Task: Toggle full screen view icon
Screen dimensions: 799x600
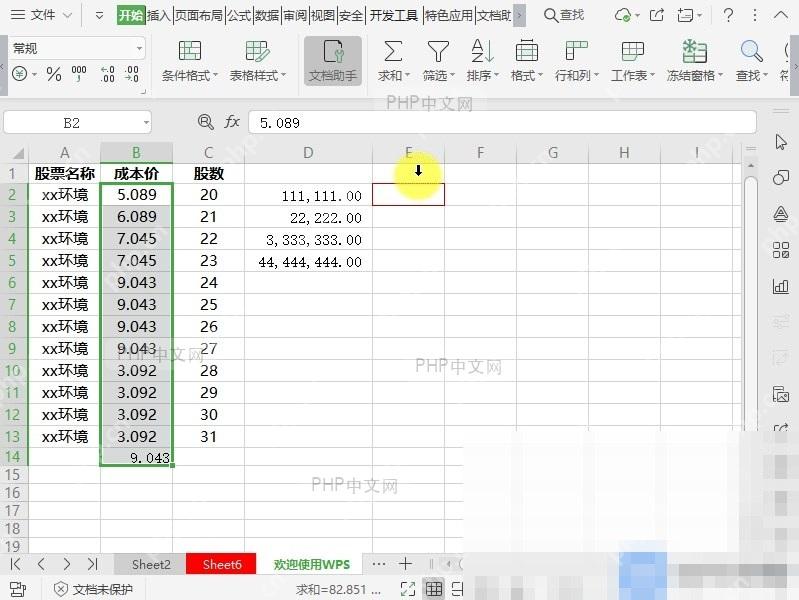Action: click(x=408, y=589)
